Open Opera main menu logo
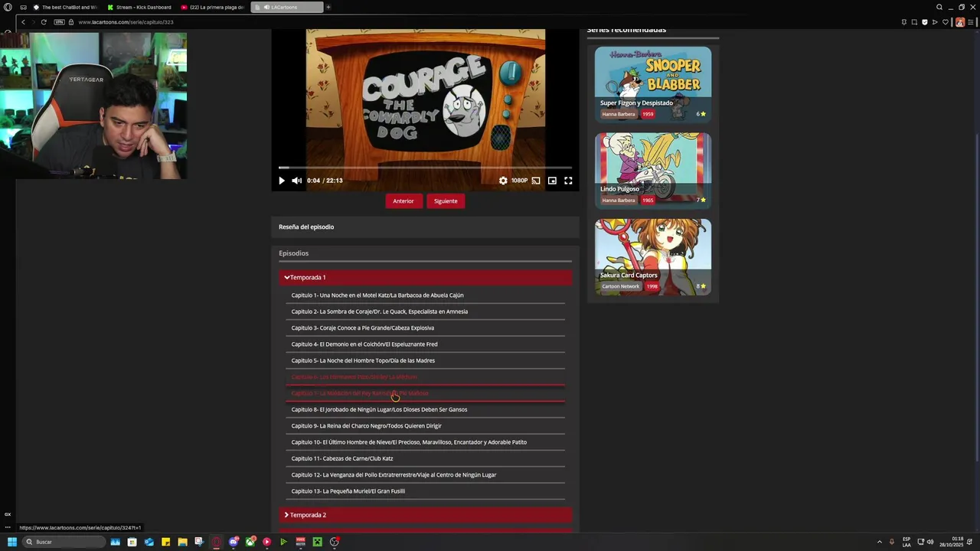Screen dimensions: 980x551 pos(8,7)
